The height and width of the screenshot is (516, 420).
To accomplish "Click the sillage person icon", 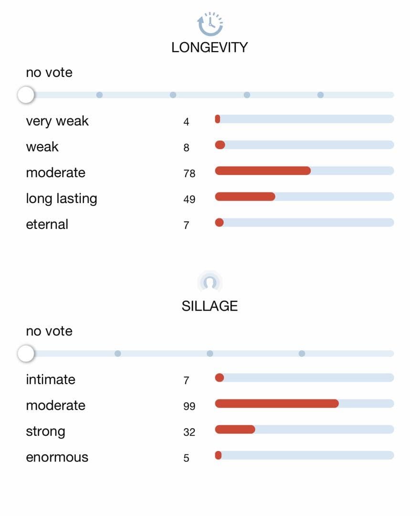I will tap(210, 282).
